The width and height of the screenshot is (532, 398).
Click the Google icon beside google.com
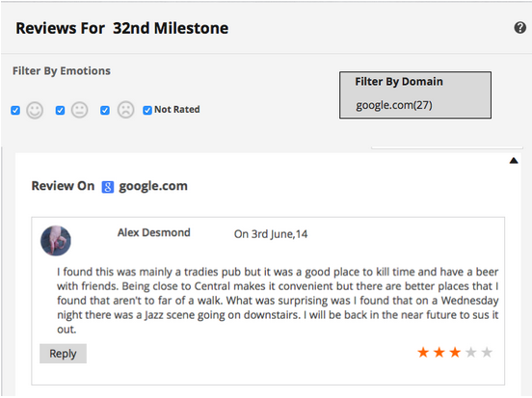[x=108, y=187]
